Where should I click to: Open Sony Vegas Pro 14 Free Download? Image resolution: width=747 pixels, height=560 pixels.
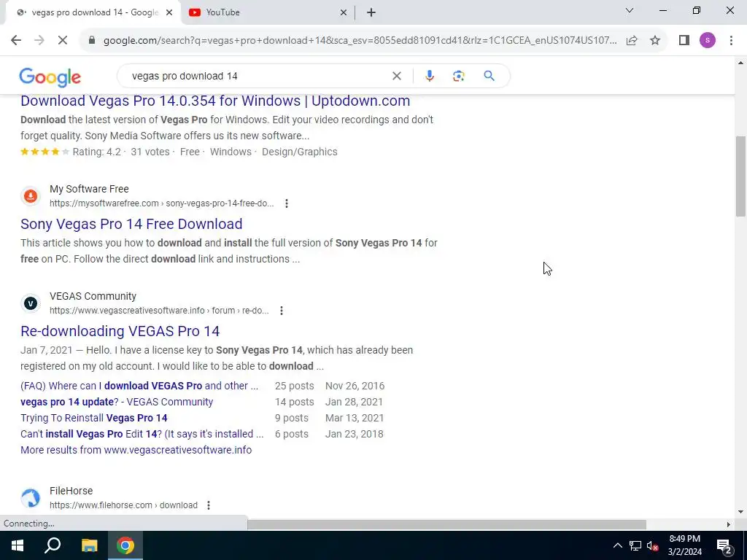point(131,224)
